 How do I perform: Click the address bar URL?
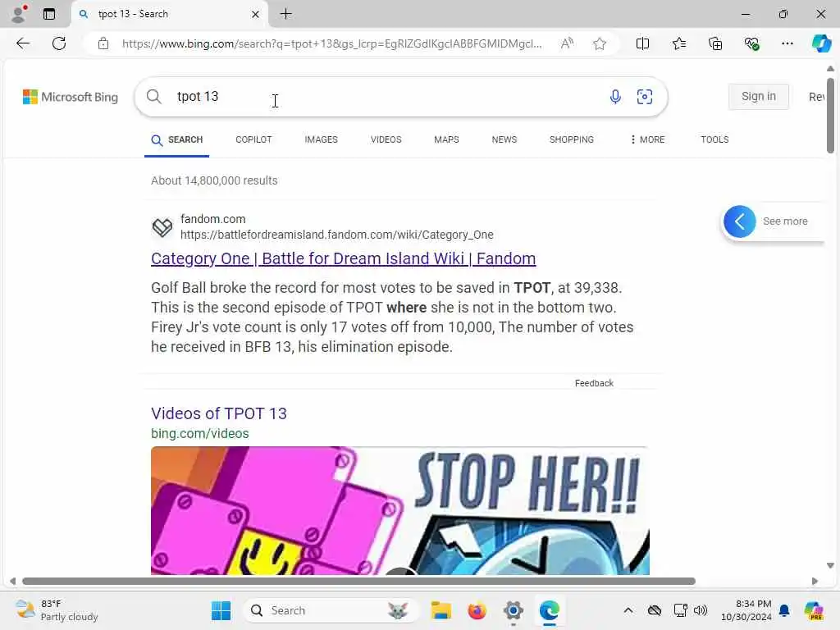pos(331,43)
